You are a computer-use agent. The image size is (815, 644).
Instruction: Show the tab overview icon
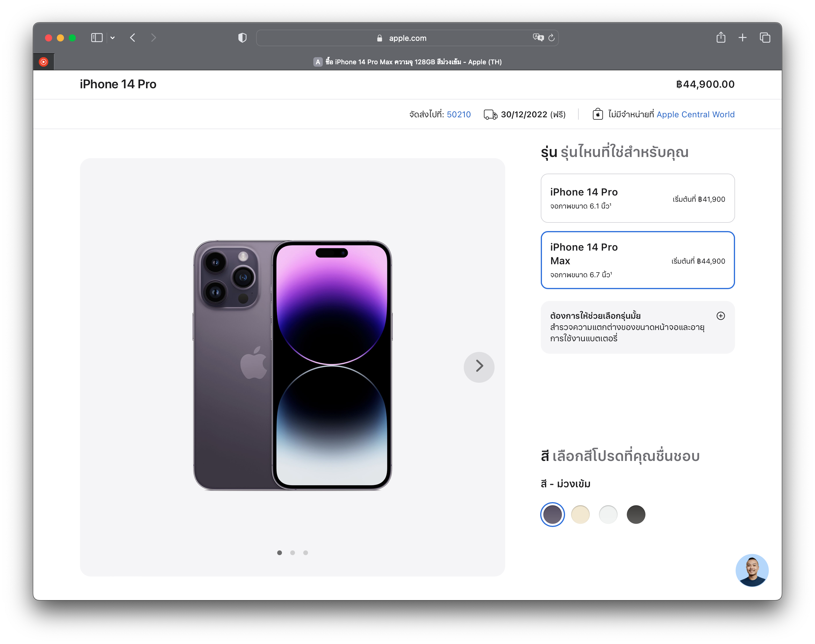coord(765,38)
